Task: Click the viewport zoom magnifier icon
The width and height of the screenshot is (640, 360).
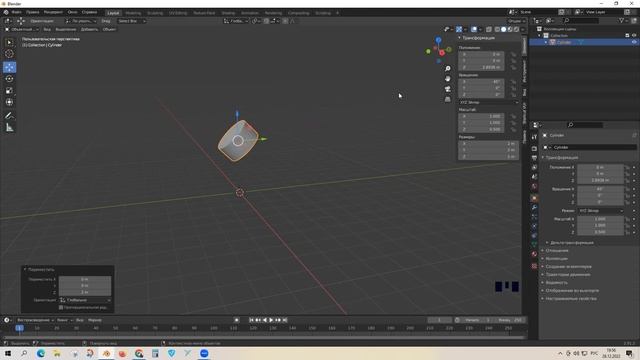Action: [x=448, y=69]
